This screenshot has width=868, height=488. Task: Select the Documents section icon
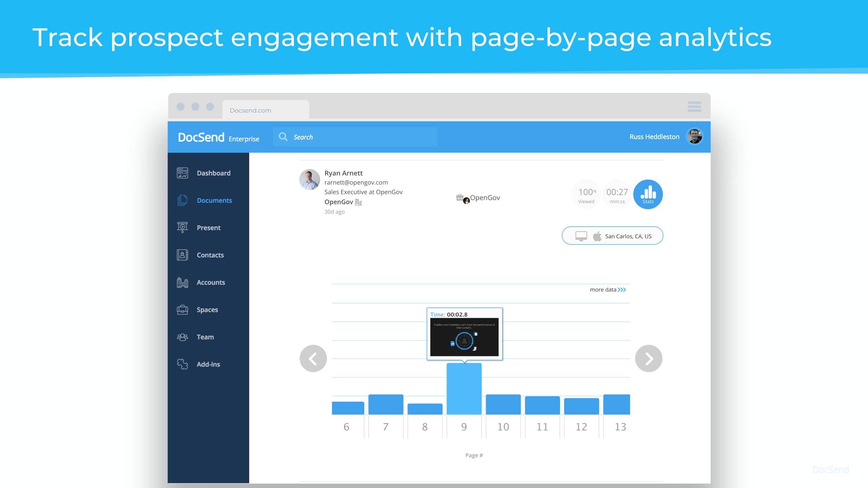[x=182, y=200]
